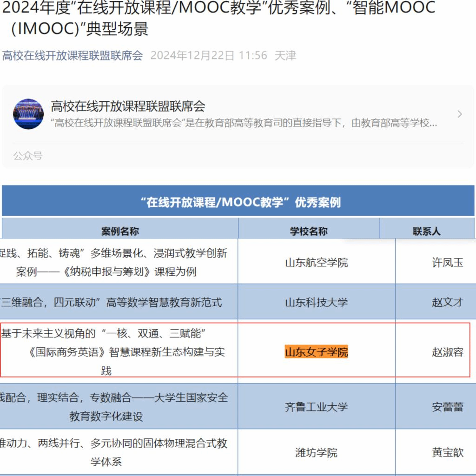476x476 pixels.
Task: Click the location label 天津
Action: pyautogui.click(x=285, y=56)
